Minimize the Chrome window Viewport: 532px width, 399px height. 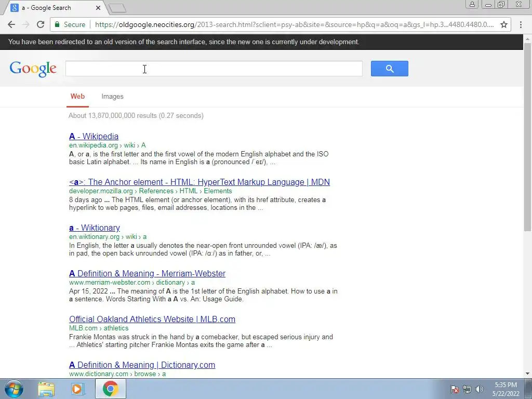[x=488, y=4]
